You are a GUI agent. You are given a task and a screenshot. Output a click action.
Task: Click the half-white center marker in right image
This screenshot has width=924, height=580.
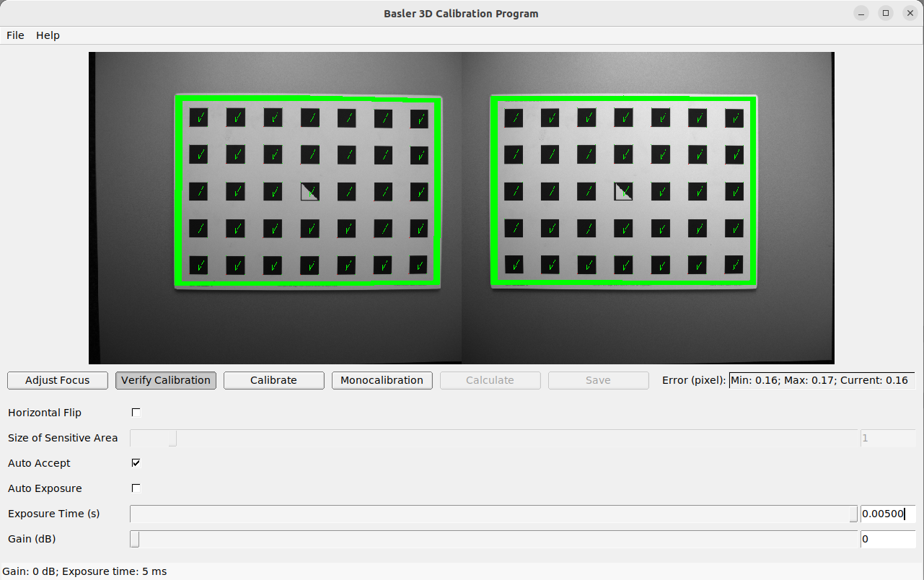click(623, 191)
